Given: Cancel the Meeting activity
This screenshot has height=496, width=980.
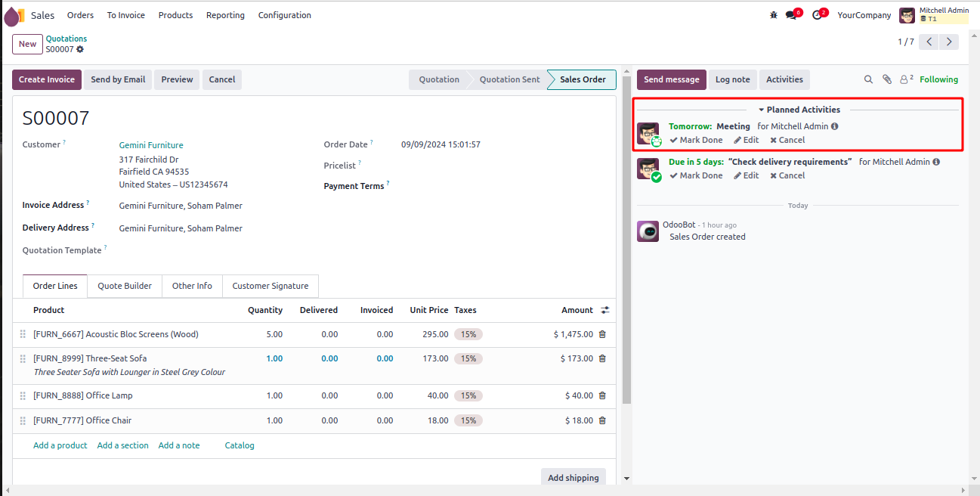Looking at the screenshot, I should coord(787,140).
